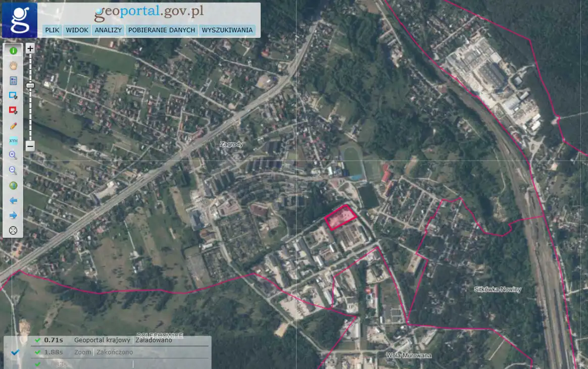The width and height of the screenshot is (588, 369).
Task: Select the hand pan tool
Action: (13, 65)
